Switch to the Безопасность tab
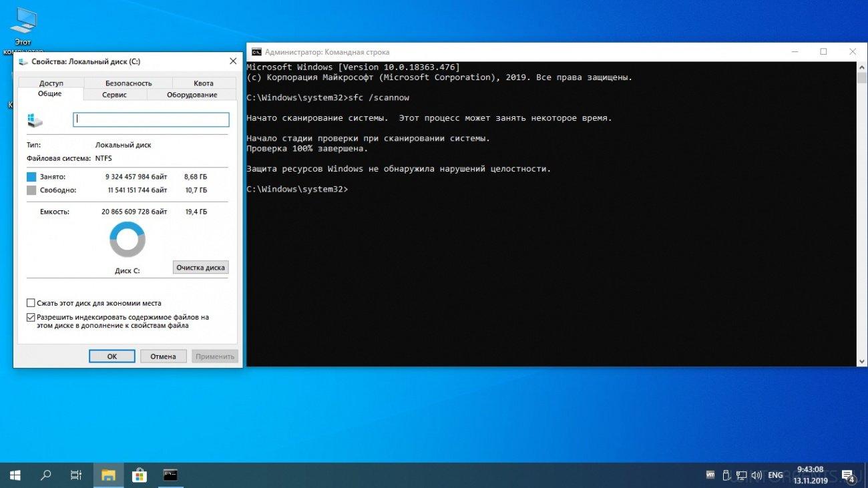868x488 pixels. tap(128, 83)
